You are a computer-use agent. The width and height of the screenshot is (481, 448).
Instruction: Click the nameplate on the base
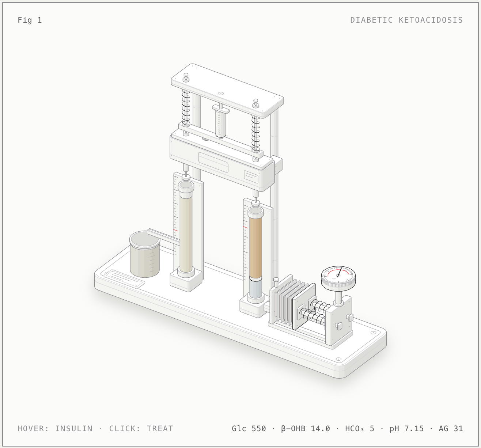(125, 279)
